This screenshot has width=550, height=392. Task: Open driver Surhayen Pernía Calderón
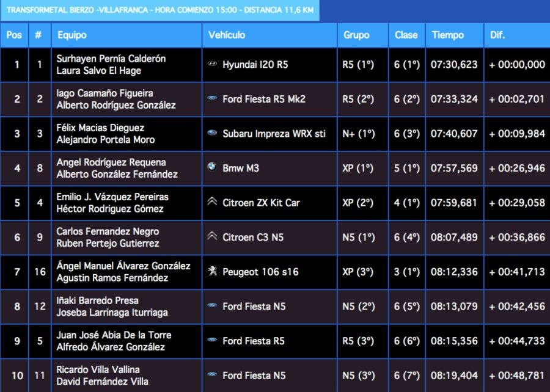pos(111,59)
